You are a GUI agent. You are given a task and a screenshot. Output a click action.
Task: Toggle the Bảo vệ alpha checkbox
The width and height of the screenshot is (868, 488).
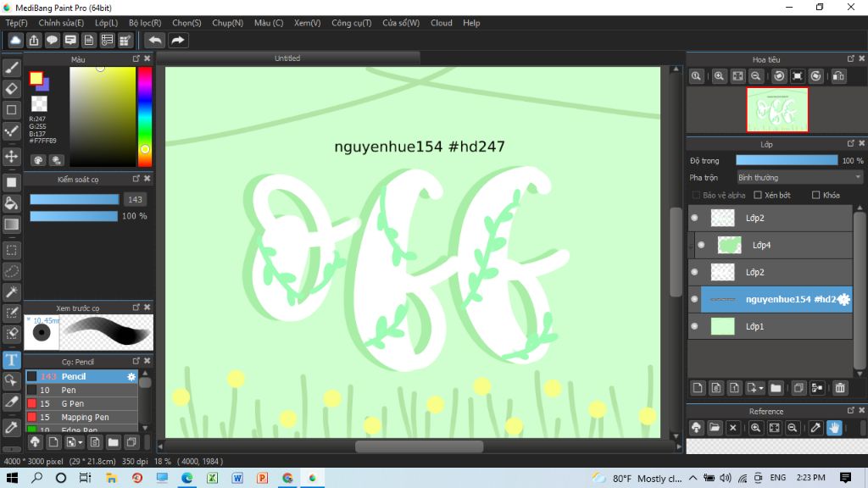pos(696,196)
